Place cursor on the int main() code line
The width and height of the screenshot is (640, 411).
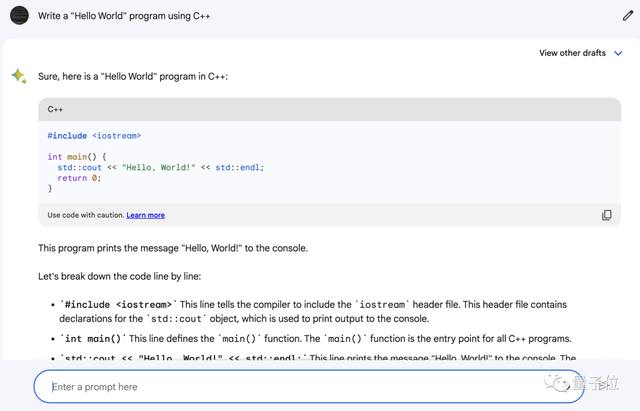click(76, 157)
